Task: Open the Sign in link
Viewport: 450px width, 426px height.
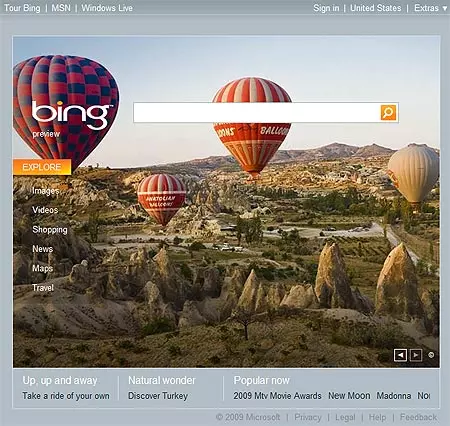Action: pos(326,8)
